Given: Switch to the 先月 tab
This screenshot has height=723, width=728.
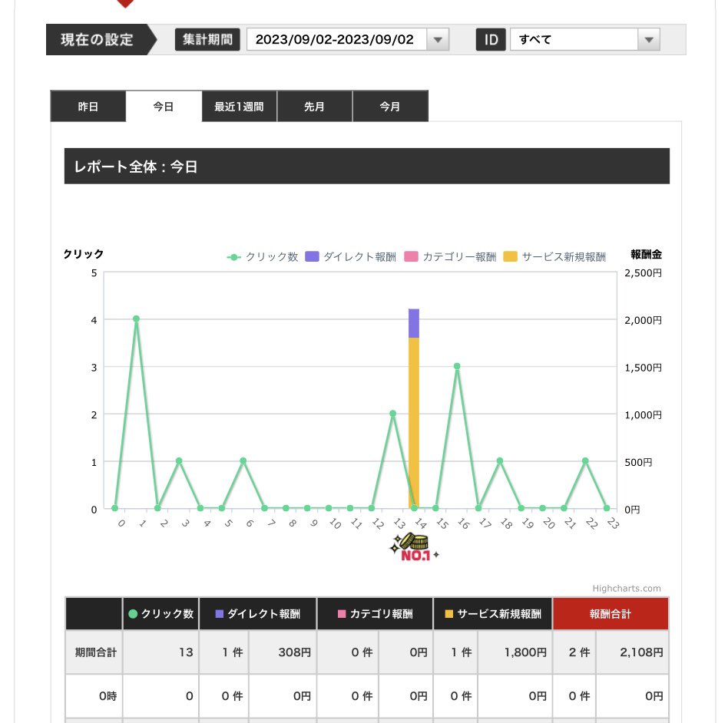Looking at the screenshot, I should pos(314,106).
